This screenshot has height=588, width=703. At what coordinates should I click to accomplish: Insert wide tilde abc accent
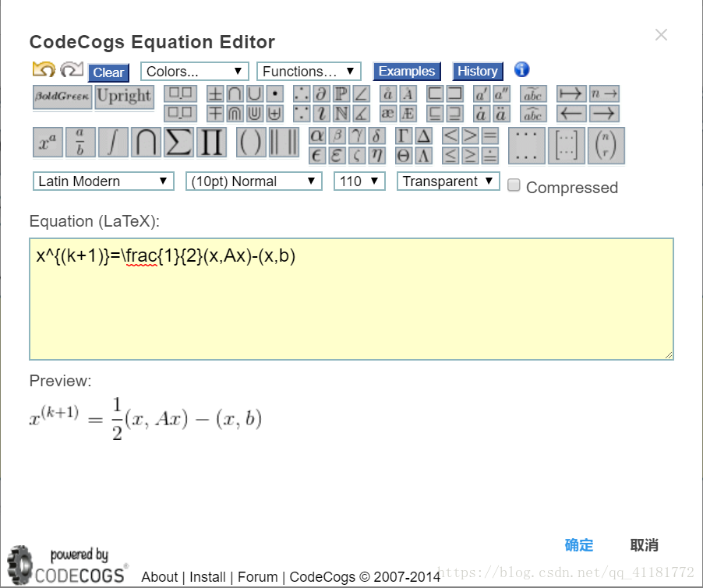point(533,93)
